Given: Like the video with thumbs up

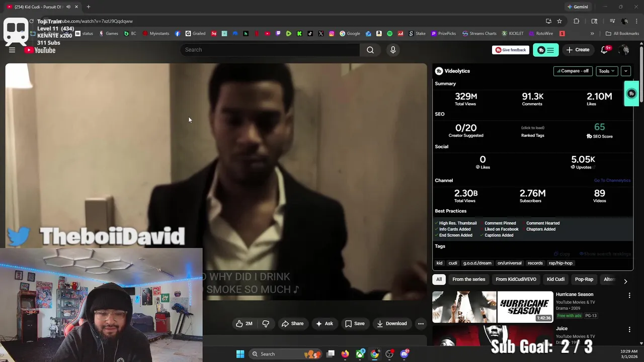Looking at the screenshot, I should tap(244, 324).
